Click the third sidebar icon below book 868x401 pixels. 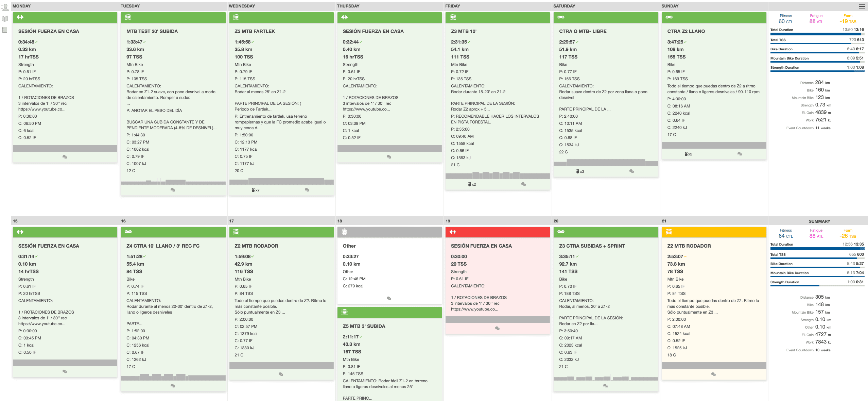coord(5,30)
